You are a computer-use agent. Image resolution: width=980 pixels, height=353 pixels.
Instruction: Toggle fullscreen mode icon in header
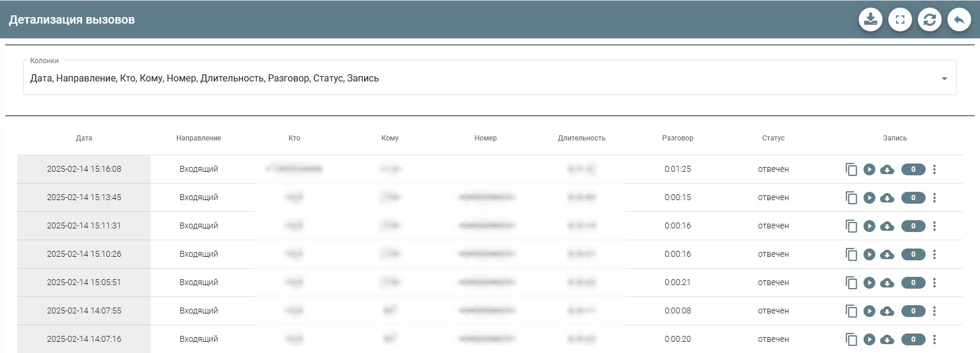coord(900,19)
